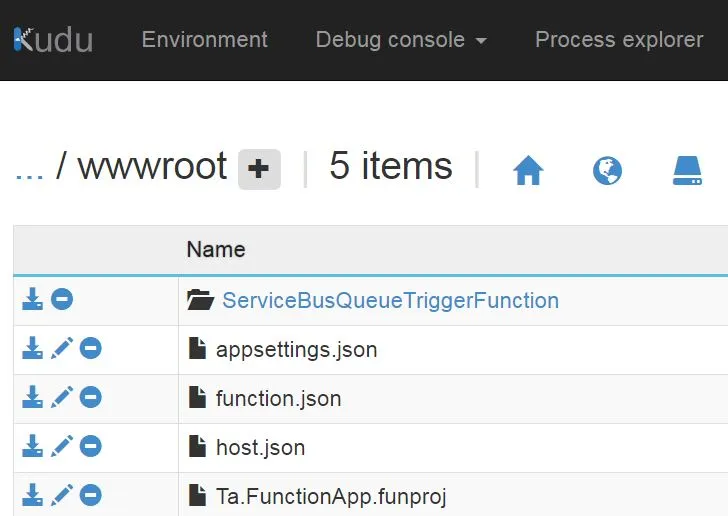Open the ServiceBusQueueTriggerFunction folder link

click(x=390, y=300)
